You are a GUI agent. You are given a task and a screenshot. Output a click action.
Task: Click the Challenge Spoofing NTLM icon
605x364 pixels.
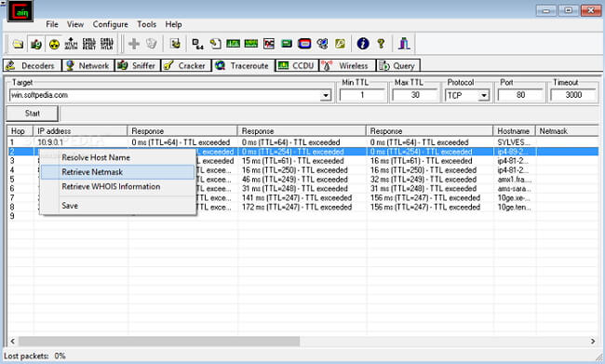[x=106, y=44]
